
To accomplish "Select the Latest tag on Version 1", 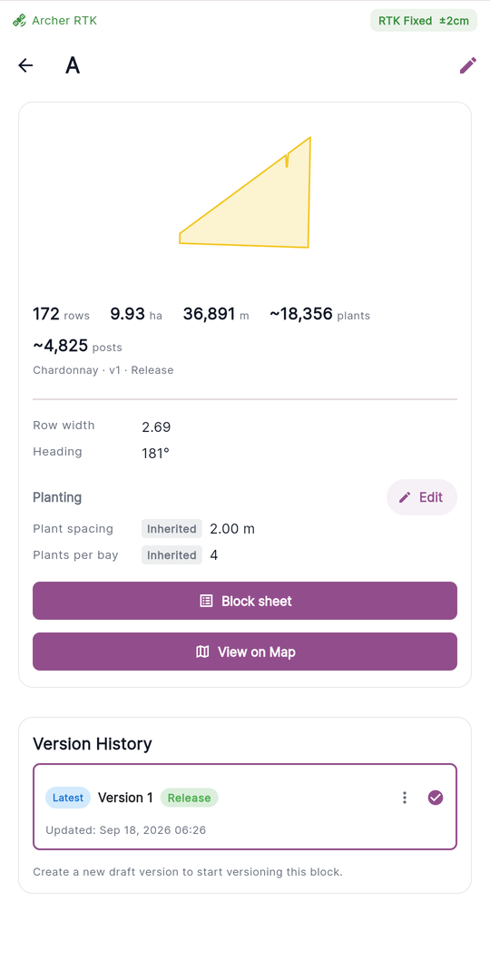I will pyautogui.click(x=68, y=798).
